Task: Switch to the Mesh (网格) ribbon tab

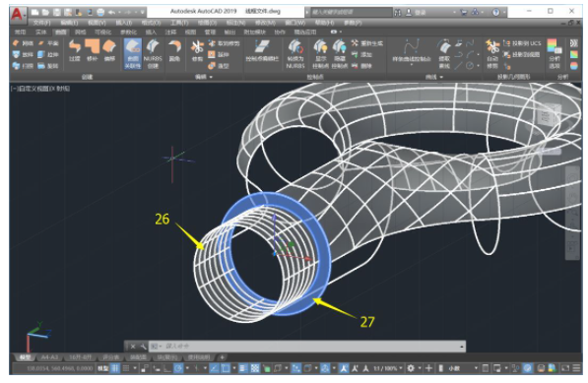Action: pos(80,32)
